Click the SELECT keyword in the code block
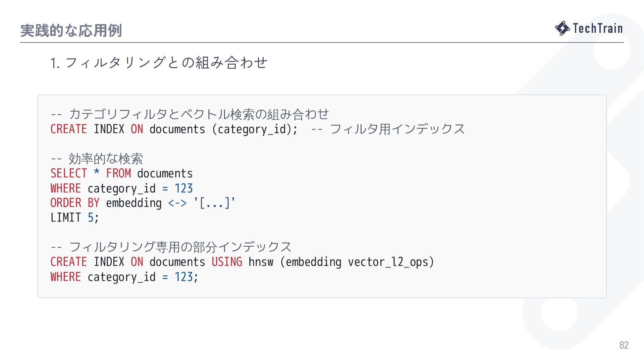This screenshot has height=362, width=644. tap(69, 173)
